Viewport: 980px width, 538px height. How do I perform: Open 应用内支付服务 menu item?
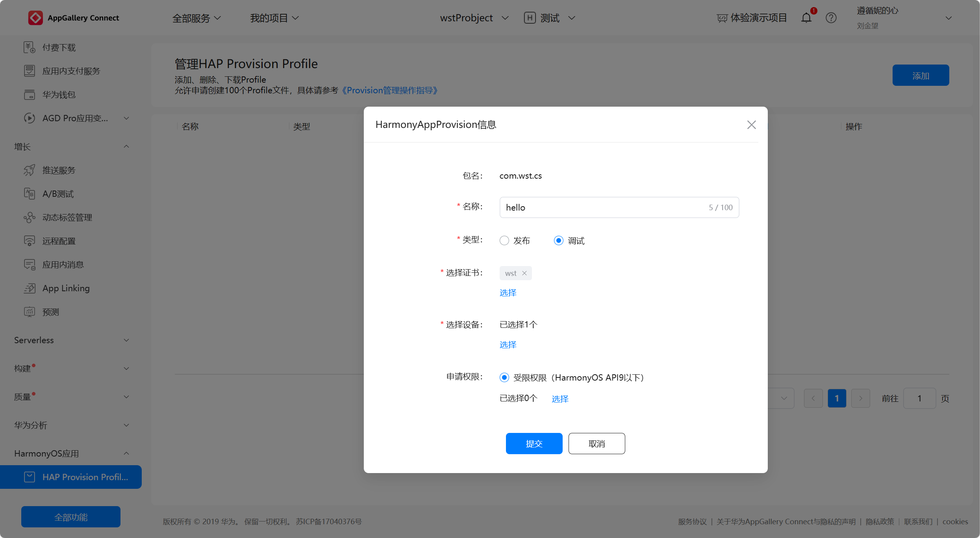point(71,71)
